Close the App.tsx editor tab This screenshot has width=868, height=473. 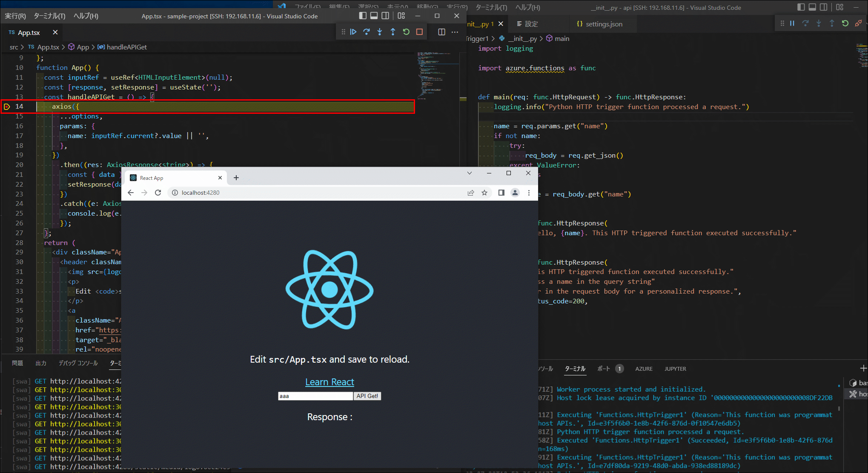[55, 32]
